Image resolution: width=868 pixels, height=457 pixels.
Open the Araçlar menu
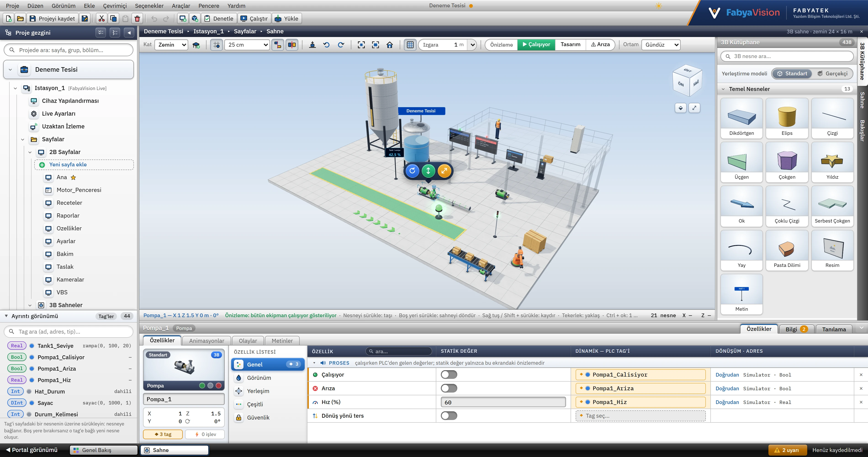(x=181, y=6)
